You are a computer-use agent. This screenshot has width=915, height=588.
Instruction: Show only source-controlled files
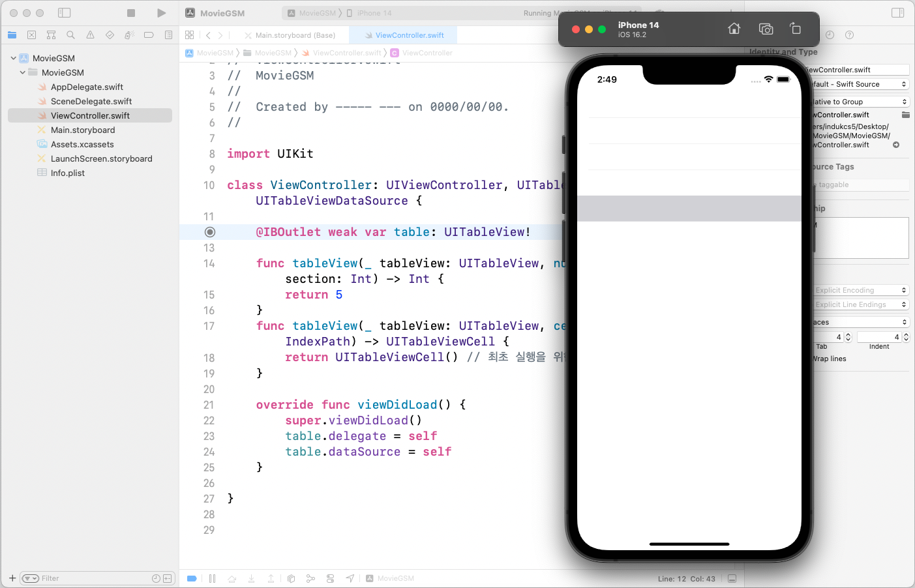coord(168,578)
